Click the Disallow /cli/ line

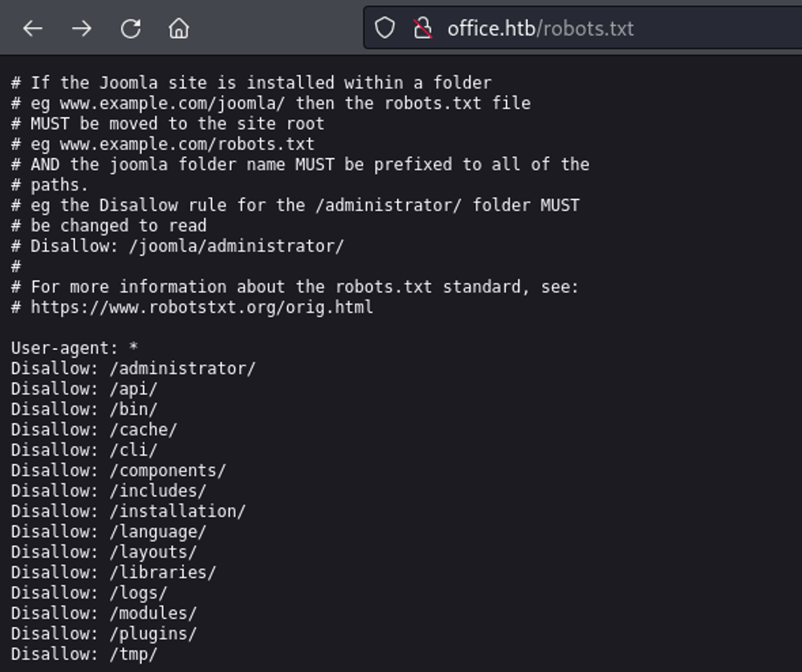coord(84,450)
